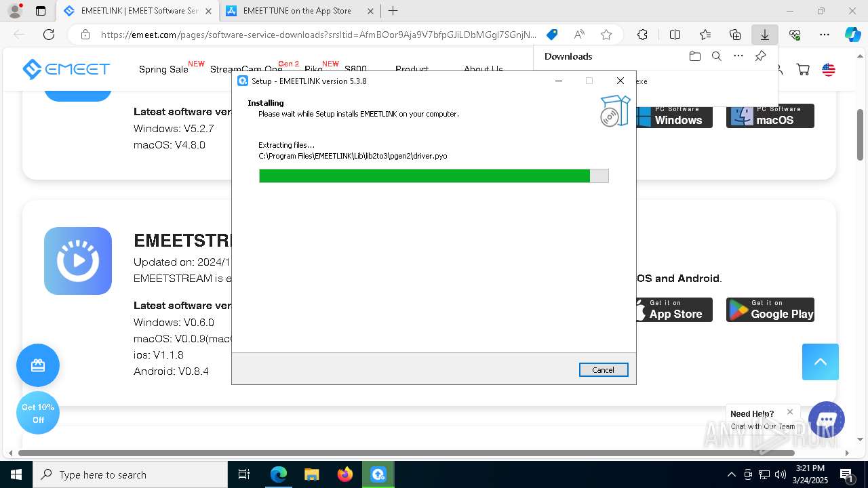868x488 pixels.
Task: Claim the Get 10% Off offer
Action: tap(38, 413)
